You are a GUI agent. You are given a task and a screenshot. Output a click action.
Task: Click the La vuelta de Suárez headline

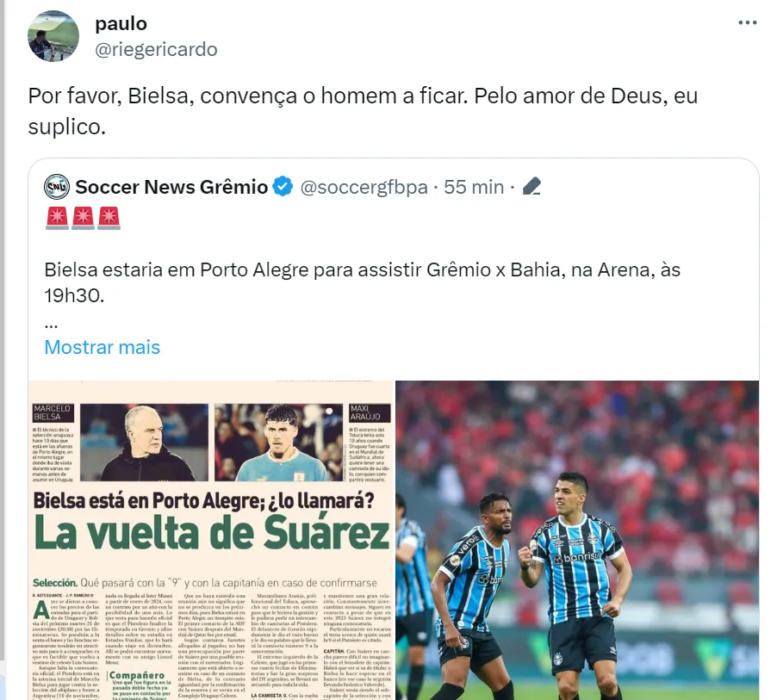click(212, 533)
